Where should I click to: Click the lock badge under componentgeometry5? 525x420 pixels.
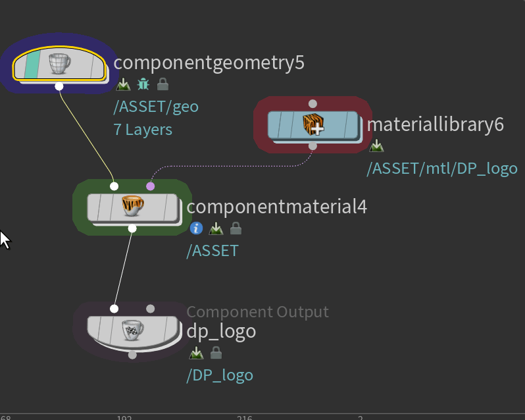(163, 84)
